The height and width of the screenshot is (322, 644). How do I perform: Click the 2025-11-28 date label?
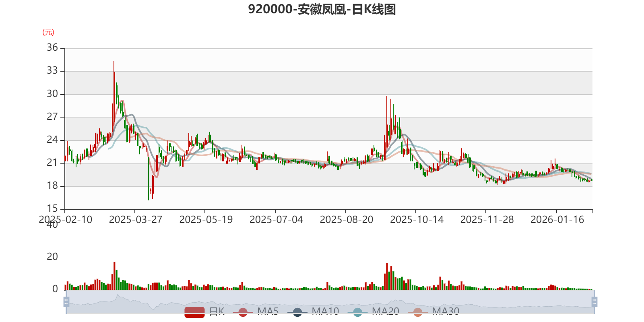coord(487,220)
